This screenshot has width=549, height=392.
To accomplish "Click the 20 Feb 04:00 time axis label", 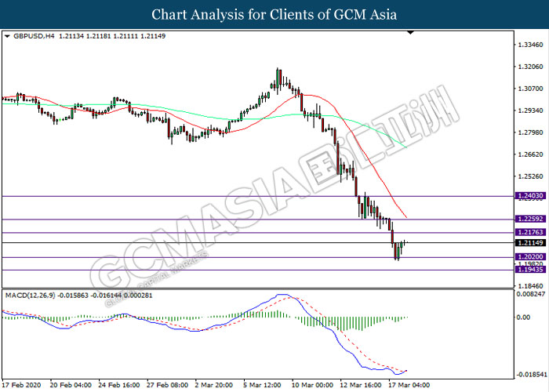I will point(71,385).
